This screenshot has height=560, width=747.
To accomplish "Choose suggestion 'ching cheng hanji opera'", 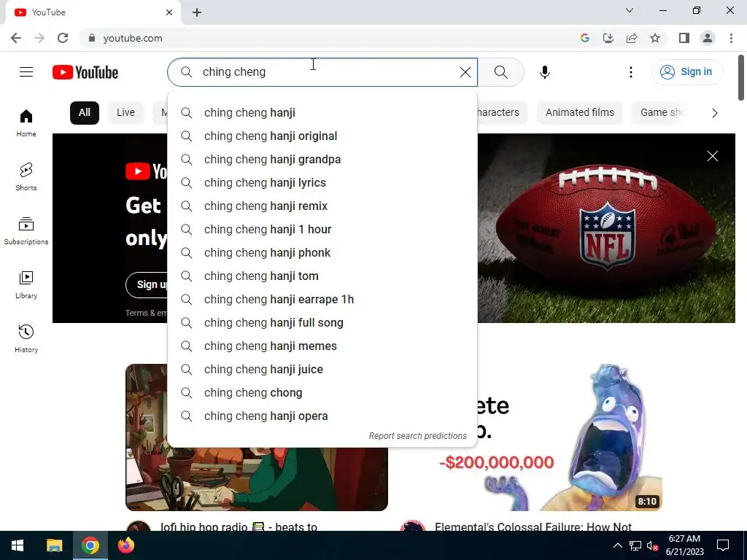I will (x=322, y=416).
